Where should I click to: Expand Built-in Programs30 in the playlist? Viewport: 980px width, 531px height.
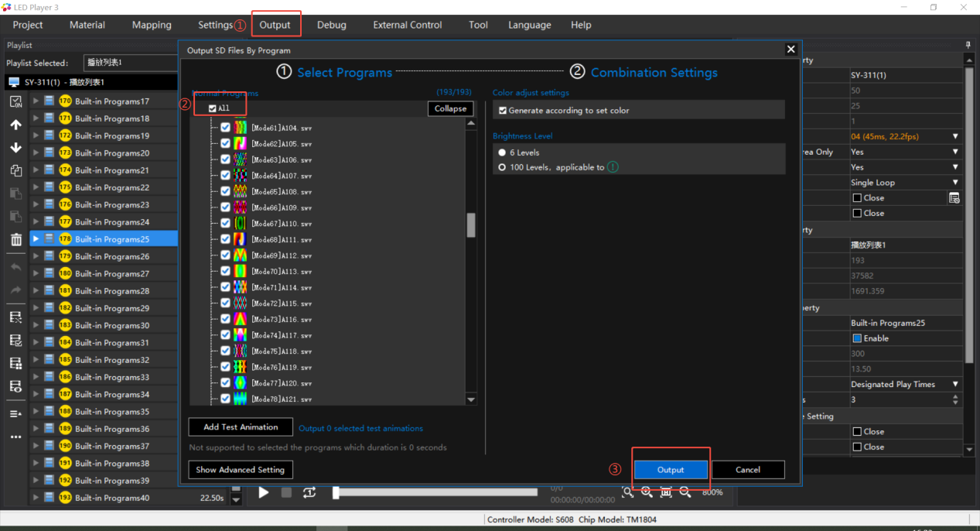(36, 325)
